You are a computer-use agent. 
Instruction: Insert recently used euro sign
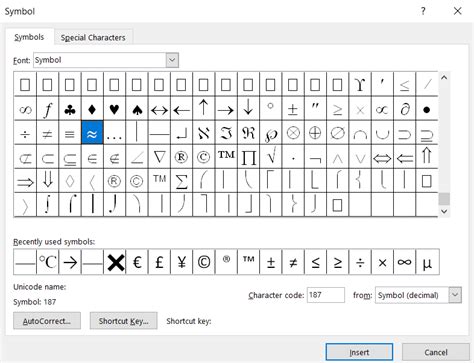[x=137, y=262]
